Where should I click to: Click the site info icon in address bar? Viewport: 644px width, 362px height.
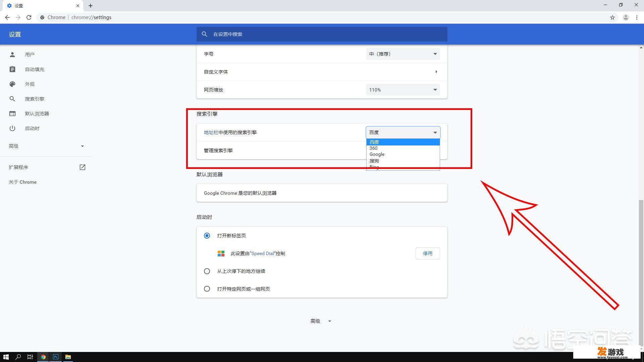click(x=42, y=17)
